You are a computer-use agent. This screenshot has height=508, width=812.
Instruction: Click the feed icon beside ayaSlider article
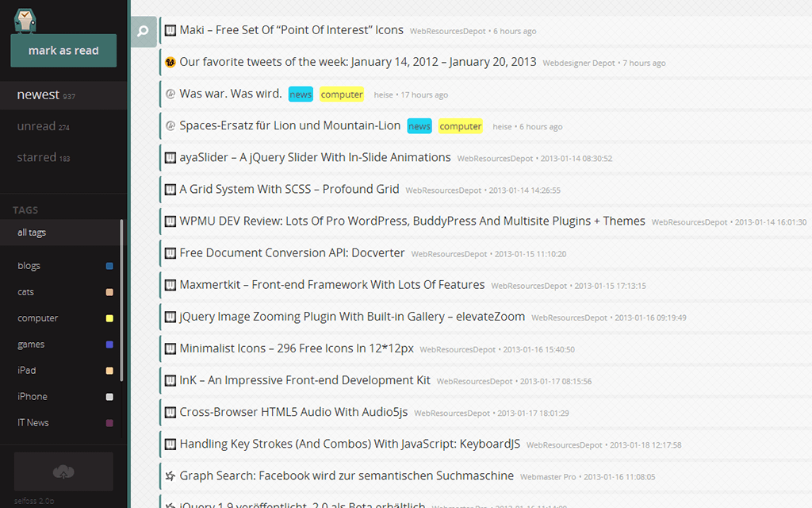[x=170, y=157]
